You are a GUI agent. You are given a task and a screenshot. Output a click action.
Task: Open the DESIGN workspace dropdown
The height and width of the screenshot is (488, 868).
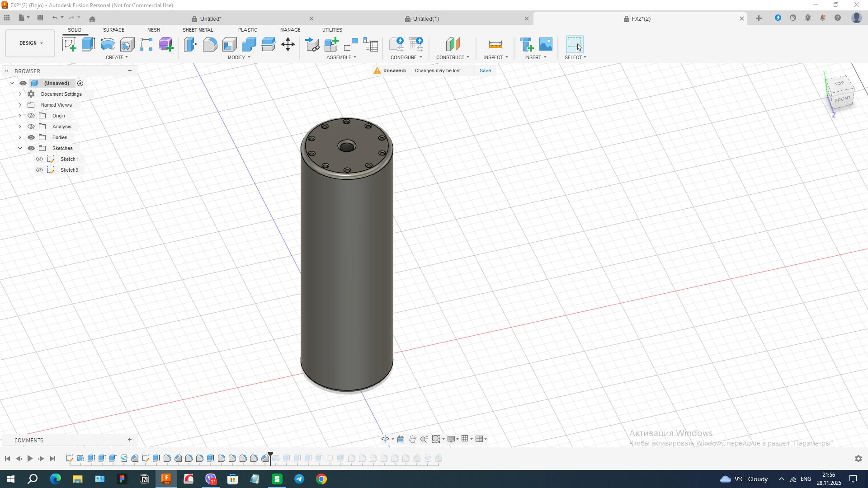[30, 43]
